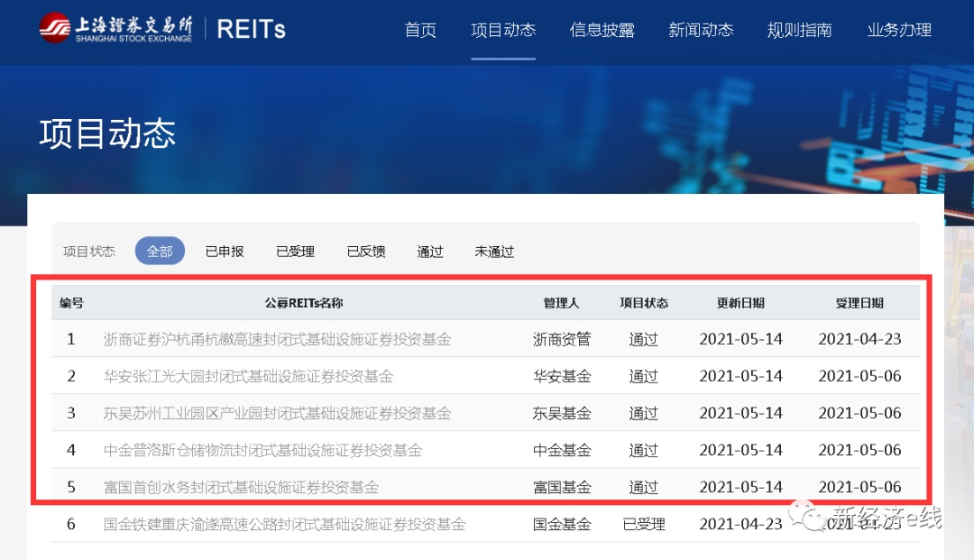The image size is (974, 560).
Task: Open the 首页 nav menu item
Action: [420, 30]
